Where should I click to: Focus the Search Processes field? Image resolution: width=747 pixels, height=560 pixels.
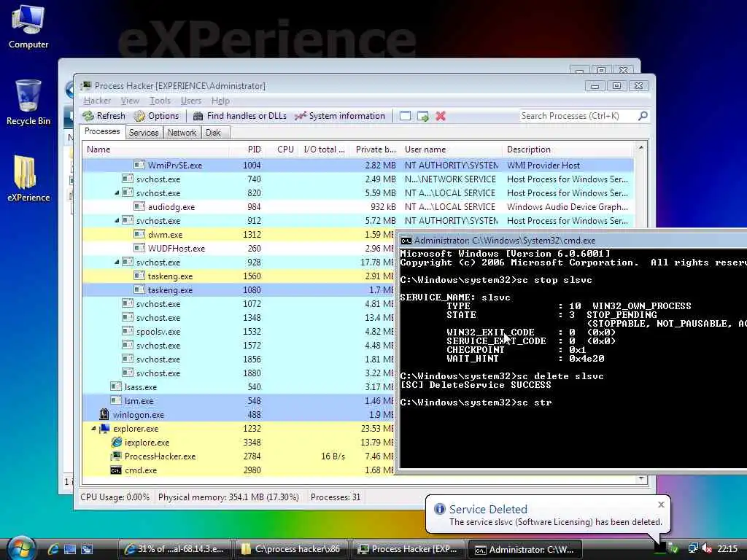(x=578, y=116)
